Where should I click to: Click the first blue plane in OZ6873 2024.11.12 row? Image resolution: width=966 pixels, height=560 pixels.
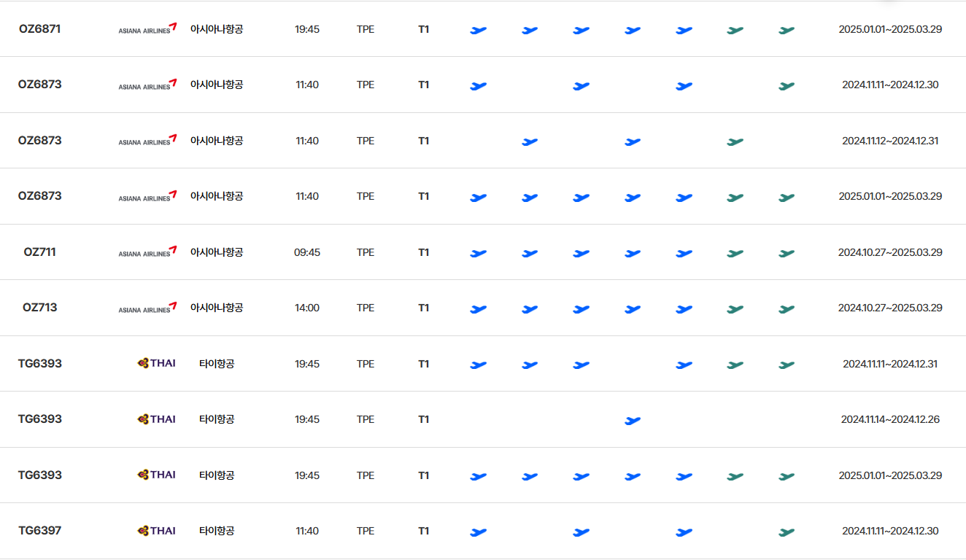click(530, 141)
